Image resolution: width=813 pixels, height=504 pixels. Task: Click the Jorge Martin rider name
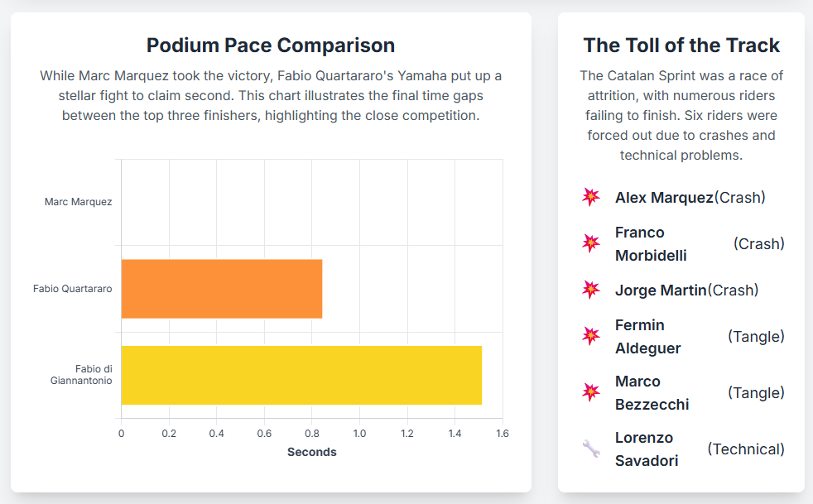click(x=661, y=290)
